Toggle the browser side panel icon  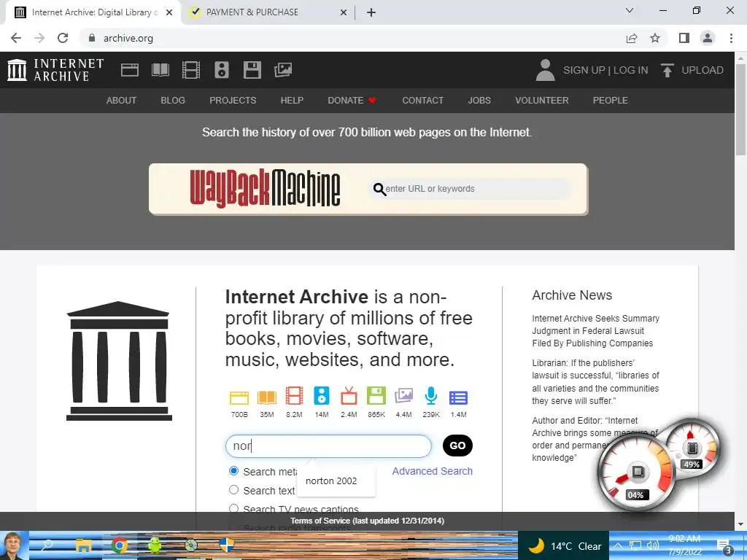[x=684, y=38]
